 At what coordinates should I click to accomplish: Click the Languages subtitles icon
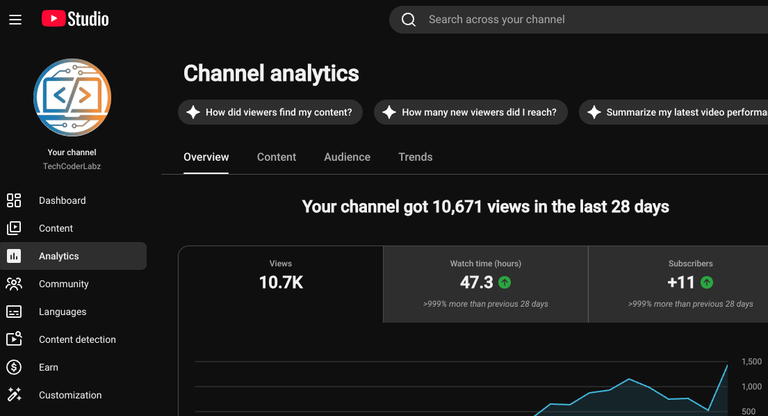click(14, 312)
